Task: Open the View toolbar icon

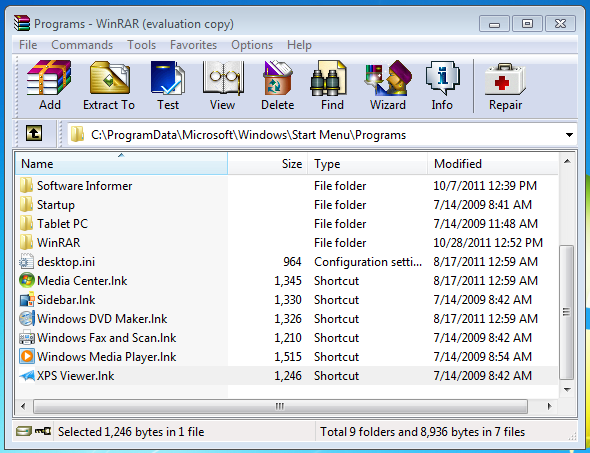Action: [x=223, y=78]
